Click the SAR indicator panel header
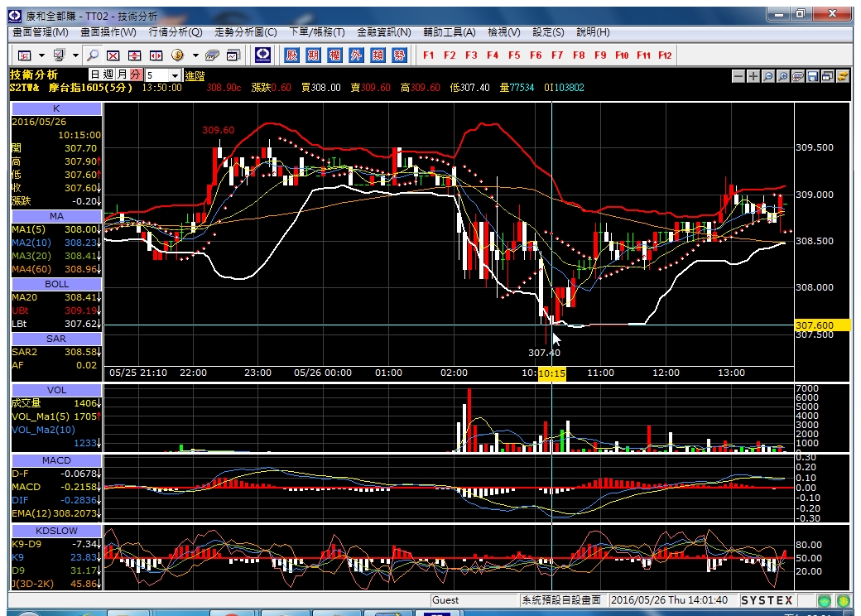The image size is (861, 616). pos(56,339)
